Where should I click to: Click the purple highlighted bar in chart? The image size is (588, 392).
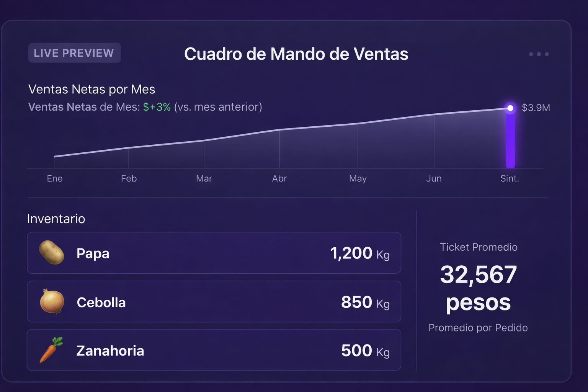[510, 139]
